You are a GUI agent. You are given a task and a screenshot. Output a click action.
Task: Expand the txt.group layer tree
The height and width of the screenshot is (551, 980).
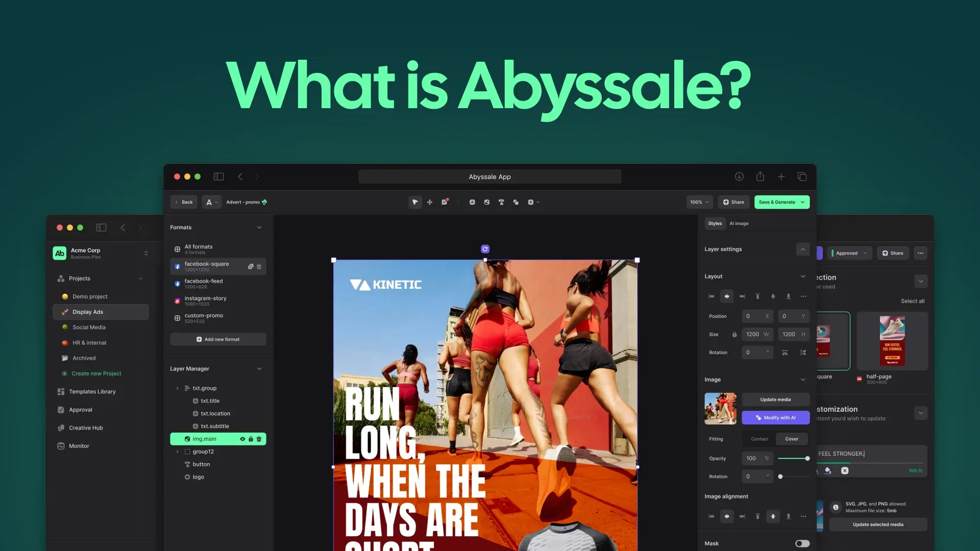tap(177, 388)
